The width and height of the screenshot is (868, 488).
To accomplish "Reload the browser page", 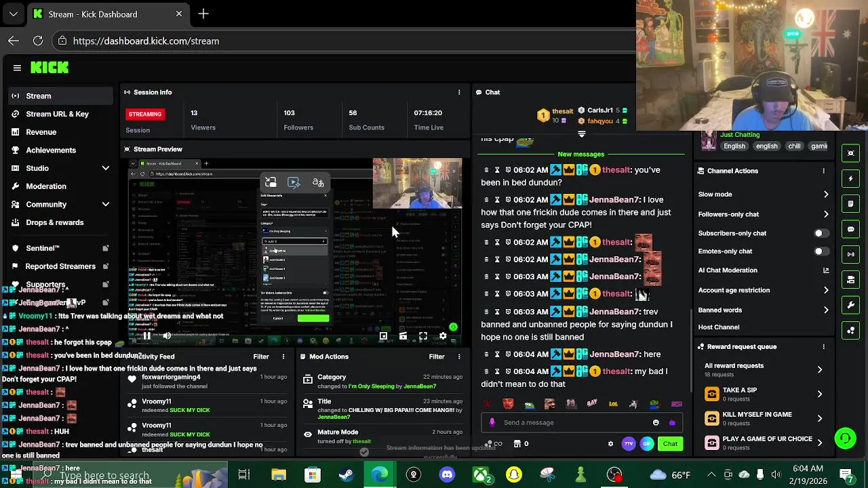I will pos(38,41).
